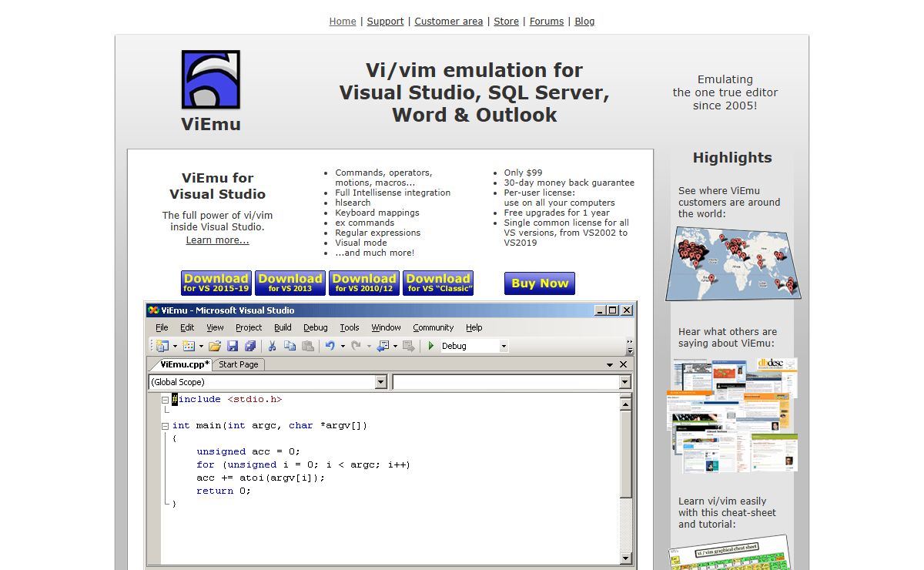Open the Undo history dropdown arrow
Viewport: 924px width, 570px height.
click(343, 347)
